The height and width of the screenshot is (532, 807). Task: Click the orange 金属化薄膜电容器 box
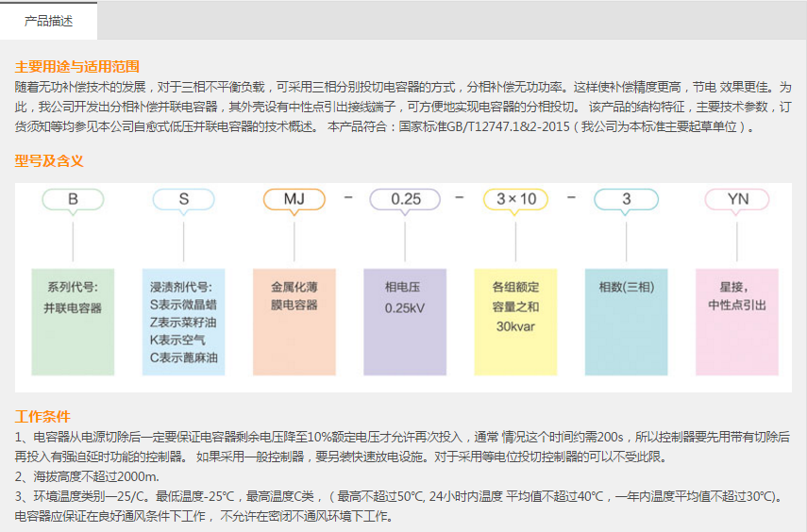point(294,321)
